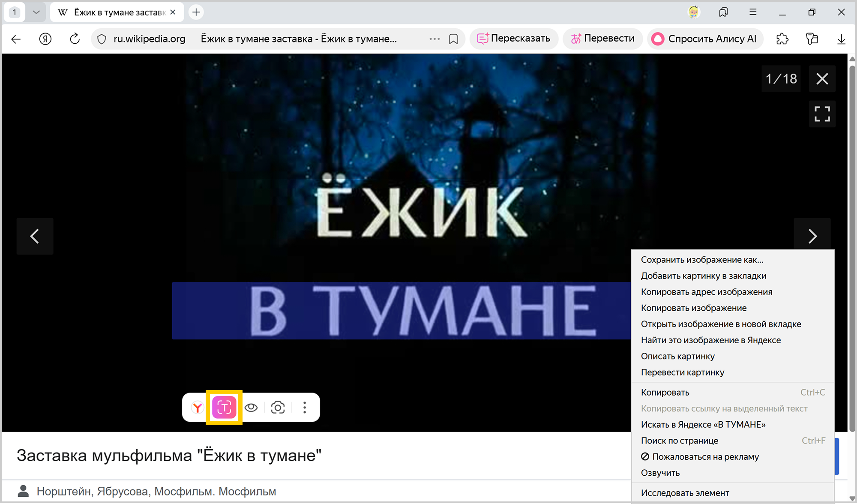Click the text recognition icon on image toolbar
Screen dimensions: 857x504
tap(224, 408)
